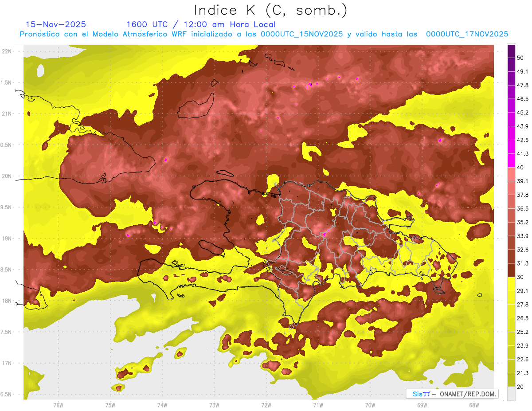Click the longitude axis label "72W"
Screen dimensions: 532x411
click(x=266, y=405)
